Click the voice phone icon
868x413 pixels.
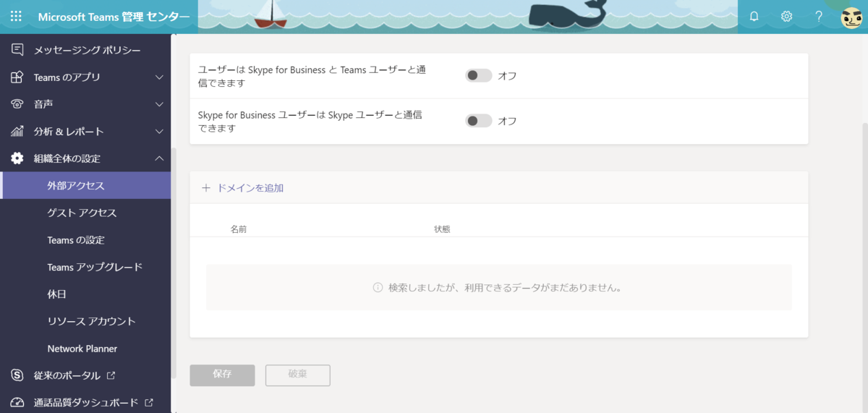pos(17,104)
